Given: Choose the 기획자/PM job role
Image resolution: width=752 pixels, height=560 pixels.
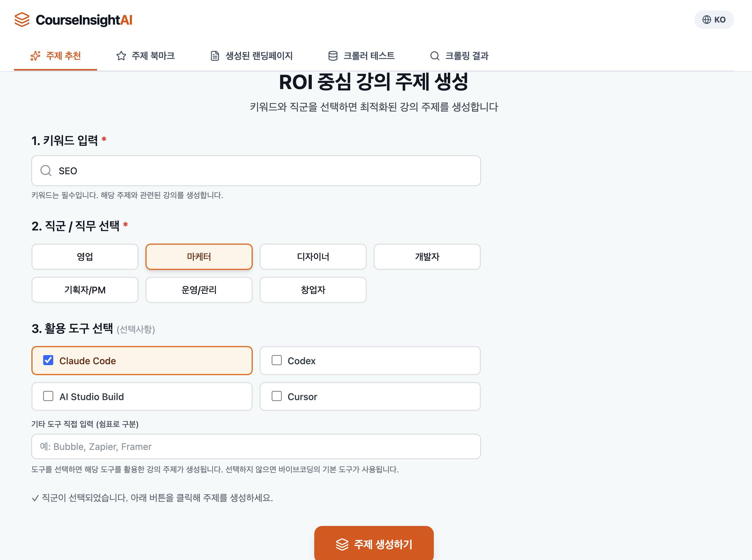Looking at the screenshot, I should point(85,290).
